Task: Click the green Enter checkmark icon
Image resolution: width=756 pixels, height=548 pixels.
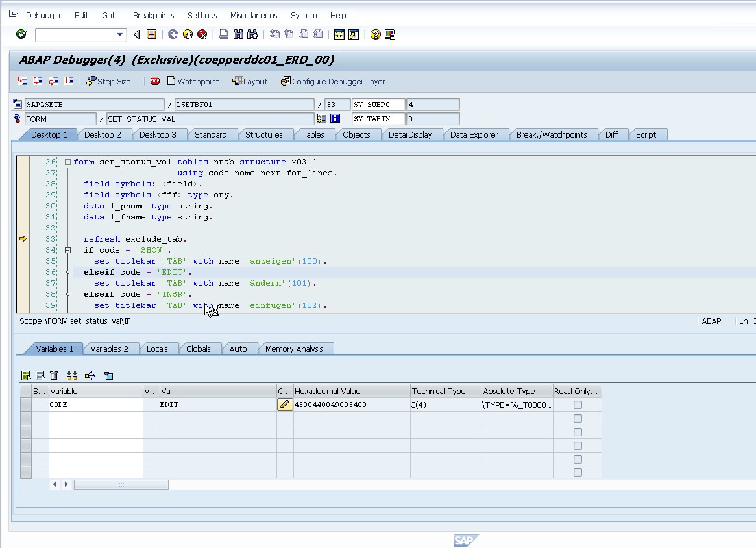Action: click(x=21, y=34)
